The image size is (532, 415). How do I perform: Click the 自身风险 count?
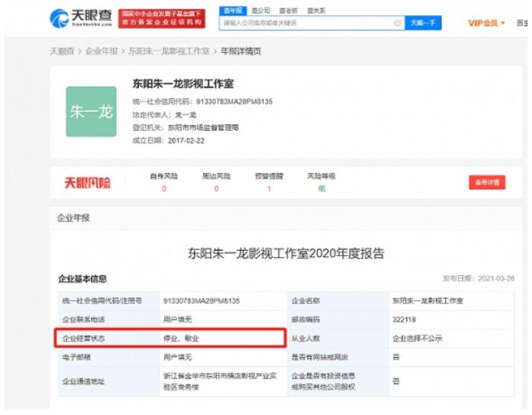click(x=163, y=188)
